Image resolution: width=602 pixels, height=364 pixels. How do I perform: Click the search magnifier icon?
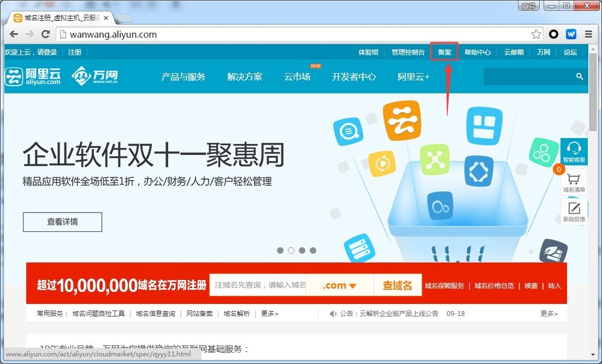pos(580,77)
